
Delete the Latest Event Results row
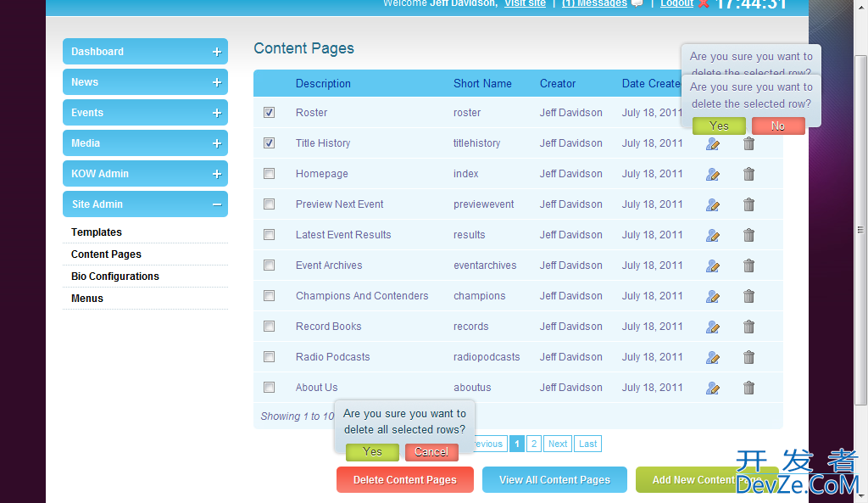coord(748,235)
